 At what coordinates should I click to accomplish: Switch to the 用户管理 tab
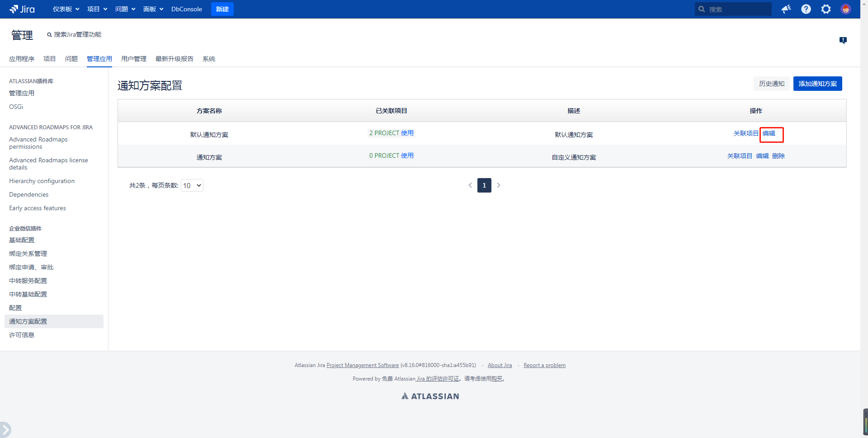[x=134, y=59]
